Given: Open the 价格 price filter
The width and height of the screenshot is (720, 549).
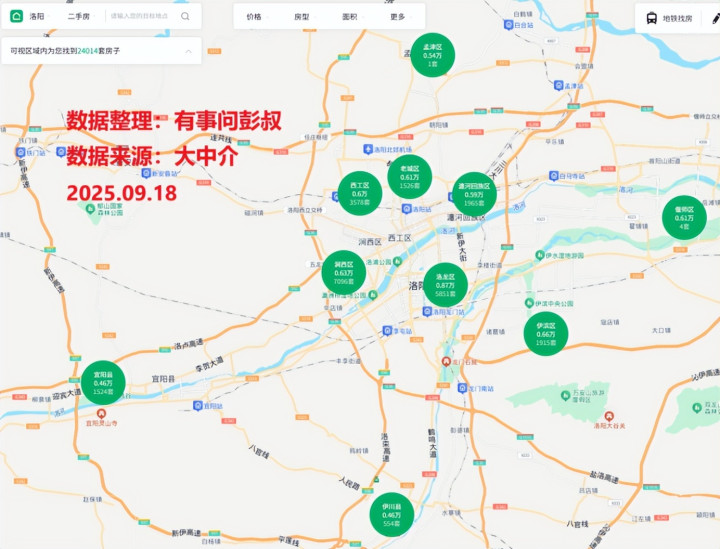Looking at the screenshot, I should [x=256, y=17].
